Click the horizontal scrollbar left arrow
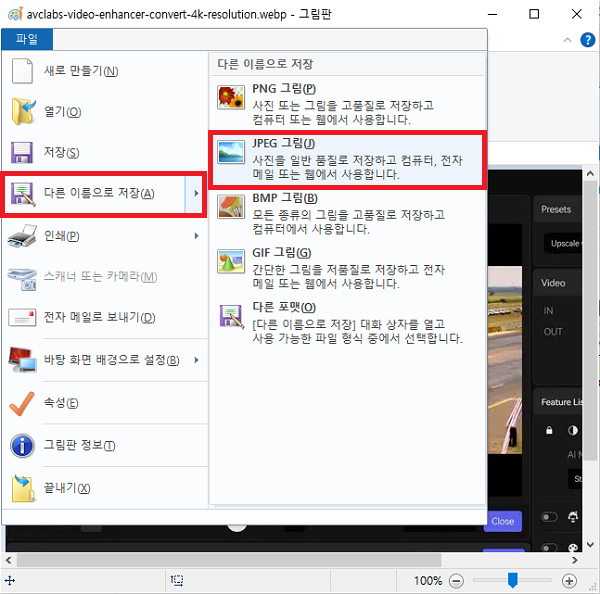Viewport: 600px width, 594px height. pyautogui.click(x=8, y=560)
